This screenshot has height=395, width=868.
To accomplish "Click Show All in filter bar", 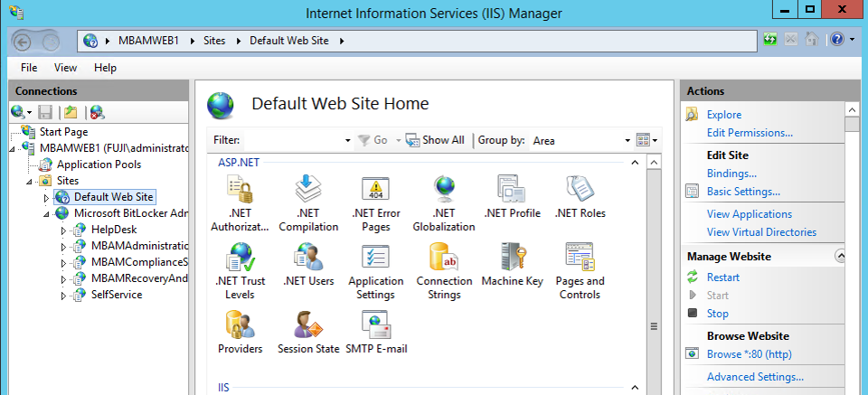I will tap(435, 140).
